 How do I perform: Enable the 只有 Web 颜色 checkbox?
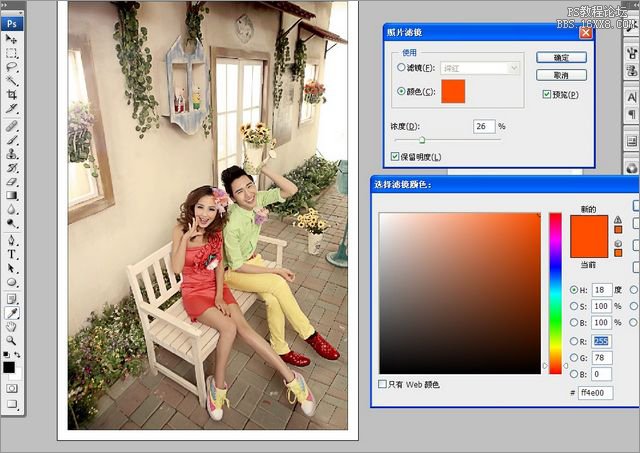[x=383, y=384]
